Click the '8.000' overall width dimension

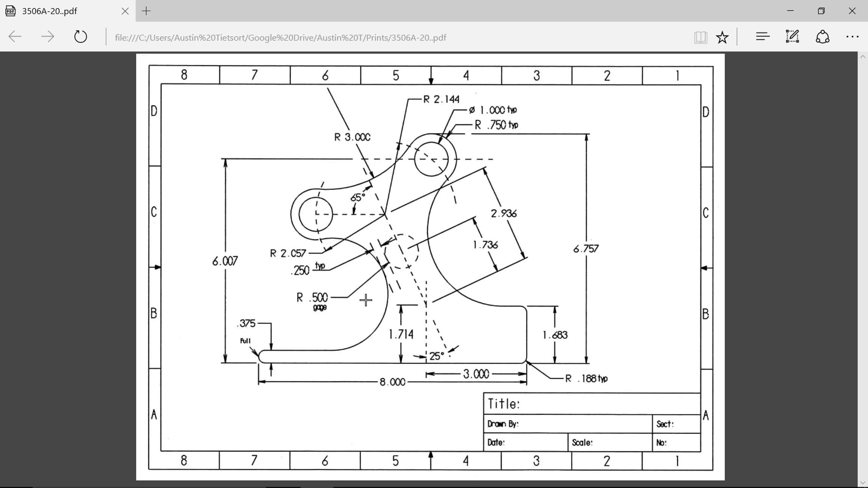click(x=392, y=382)
